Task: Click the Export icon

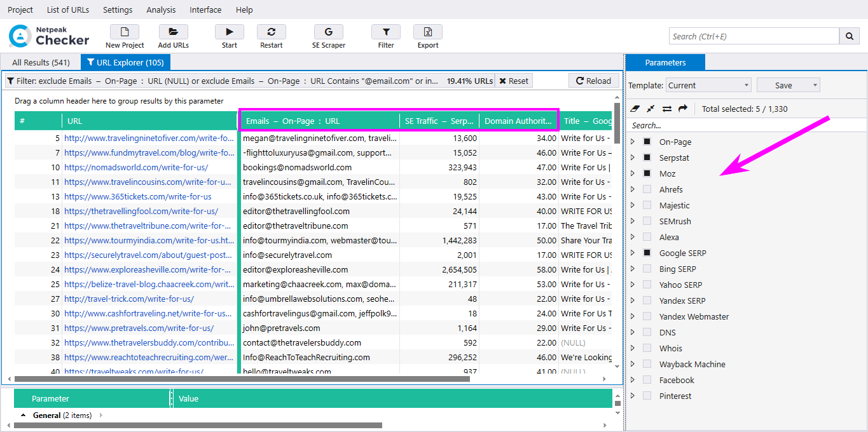Action: [428, 32]
